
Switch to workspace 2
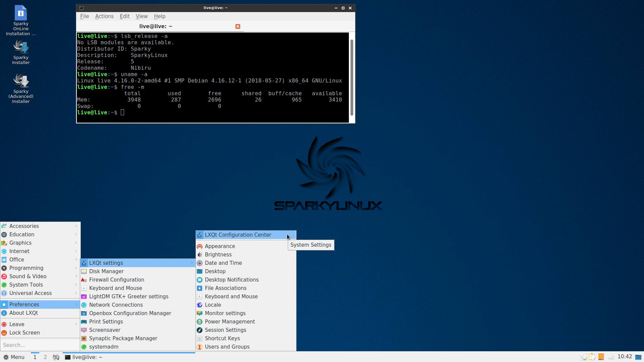45,357
